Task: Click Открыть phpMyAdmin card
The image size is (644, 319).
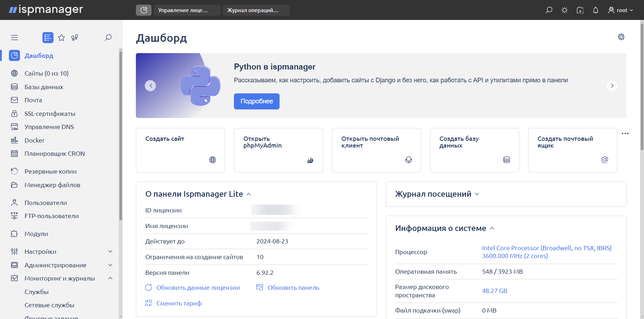Action: click(x=278, y=150)
